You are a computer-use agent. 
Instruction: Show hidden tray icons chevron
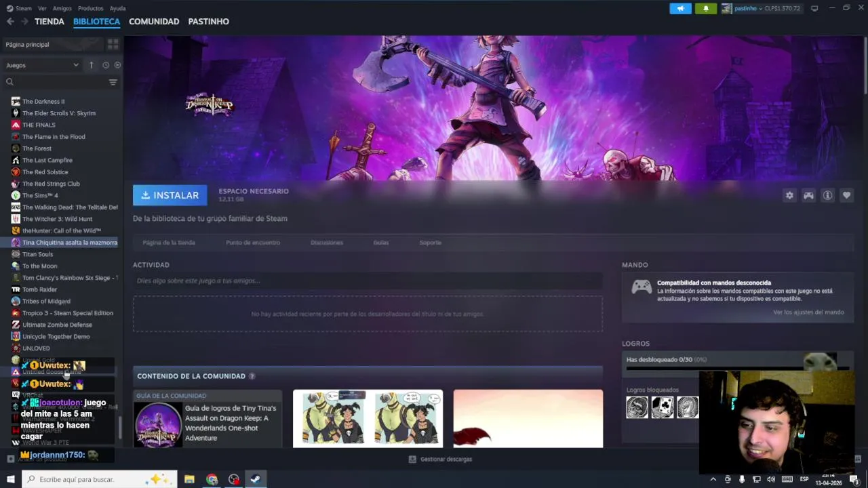point(713,479)
